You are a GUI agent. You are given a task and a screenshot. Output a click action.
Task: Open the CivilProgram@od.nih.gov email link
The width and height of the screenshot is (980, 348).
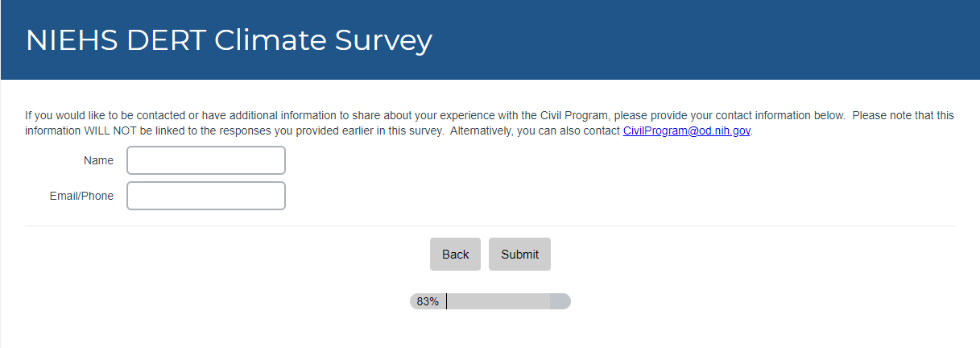(x=687, y=131)
